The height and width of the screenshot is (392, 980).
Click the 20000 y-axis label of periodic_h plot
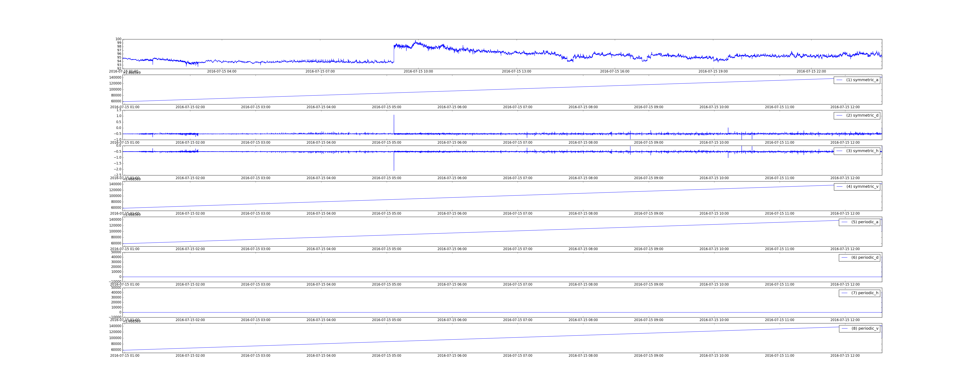click(116, 303)
